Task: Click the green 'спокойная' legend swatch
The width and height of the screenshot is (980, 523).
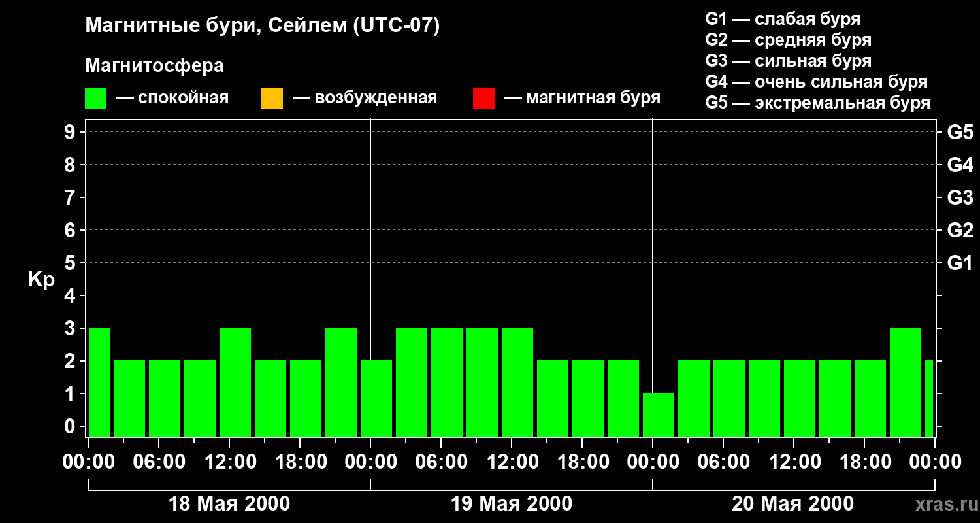Action: coord(95,99)
